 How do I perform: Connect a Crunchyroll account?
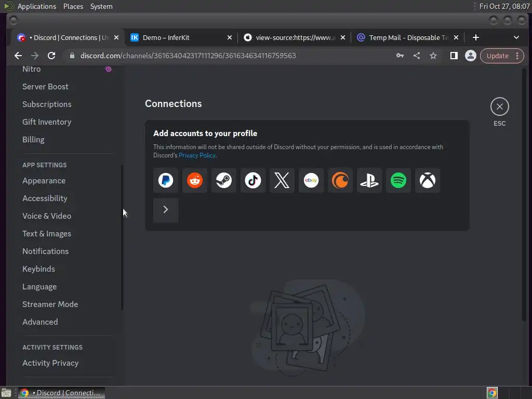(x=340, y=180)
